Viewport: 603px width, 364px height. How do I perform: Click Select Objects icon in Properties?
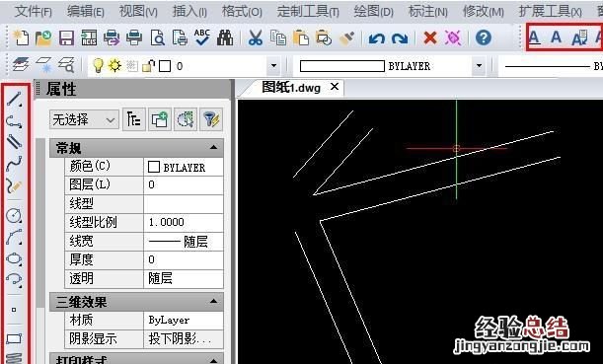click(x=185, y=120)
